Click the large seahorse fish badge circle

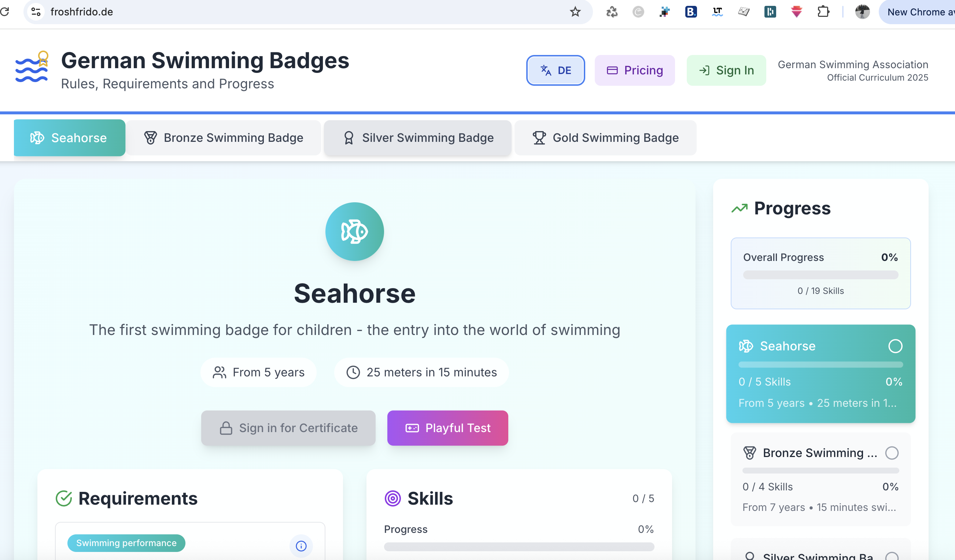point(354,232)
